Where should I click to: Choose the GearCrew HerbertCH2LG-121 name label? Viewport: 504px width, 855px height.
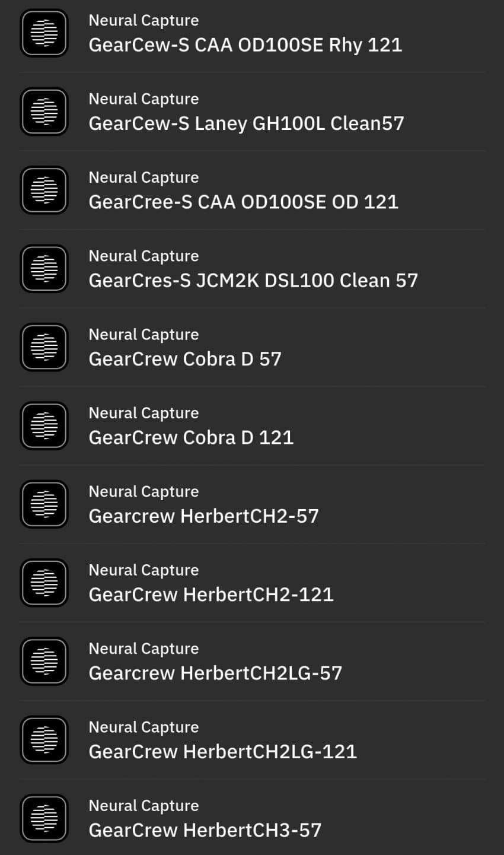(x=222, y=752)
